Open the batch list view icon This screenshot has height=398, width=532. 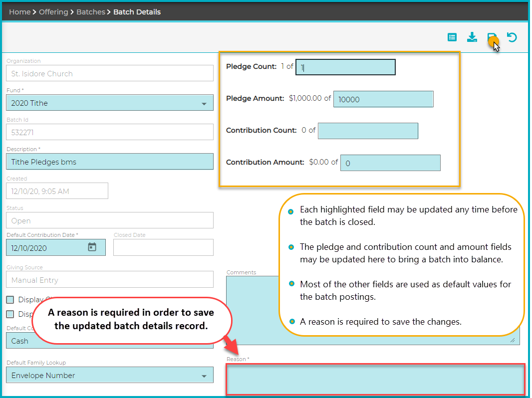pyautogui.click(x=452, y=37)
